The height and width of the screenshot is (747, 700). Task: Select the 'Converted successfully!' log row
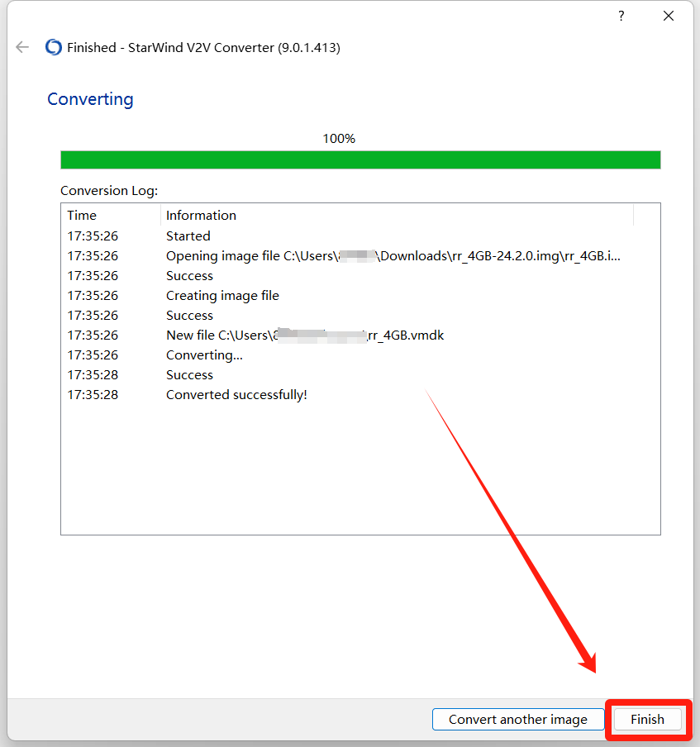pos(236,395)
